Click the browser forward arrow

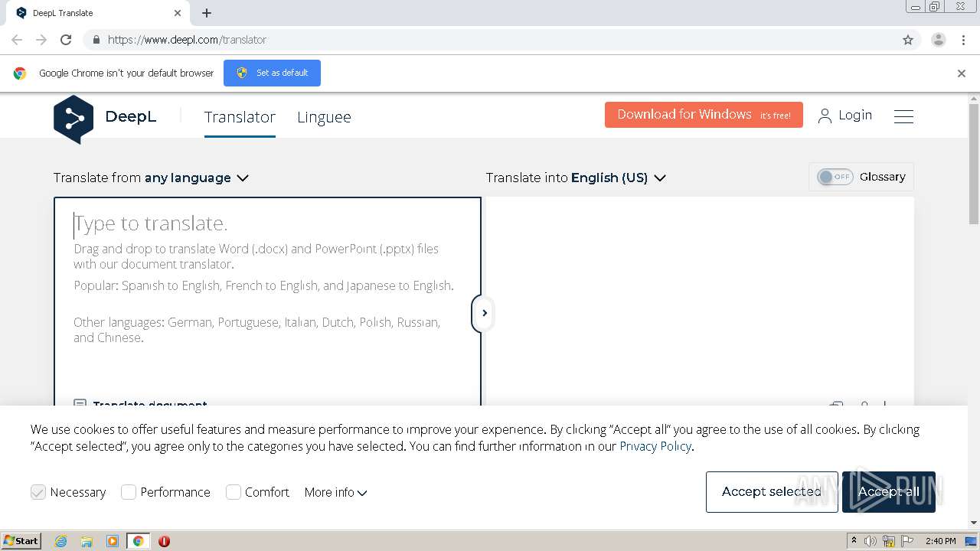click(x=41, y=40)
